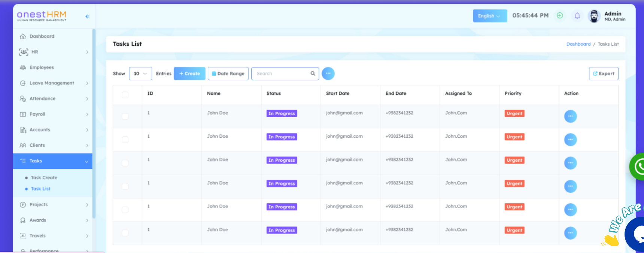Screen dimensions: 644x253
Task: Open the English language dropdown
Action: pos(490,16)
